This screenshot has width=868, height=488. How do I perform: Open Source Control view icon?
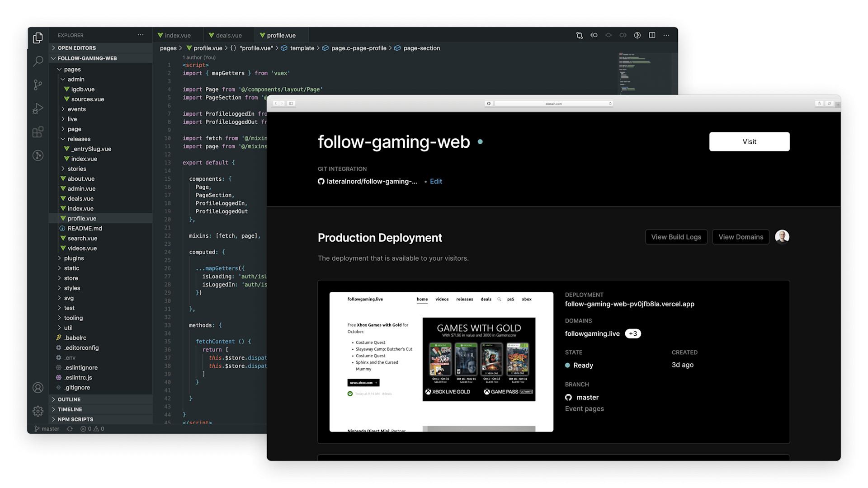38,84
